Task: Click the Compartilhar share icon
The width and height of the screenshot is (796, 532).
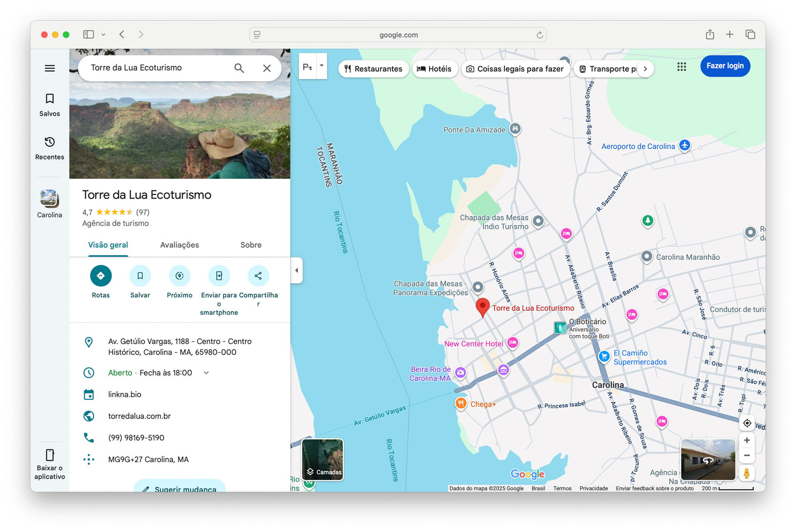Action: (x=258, y=276)
